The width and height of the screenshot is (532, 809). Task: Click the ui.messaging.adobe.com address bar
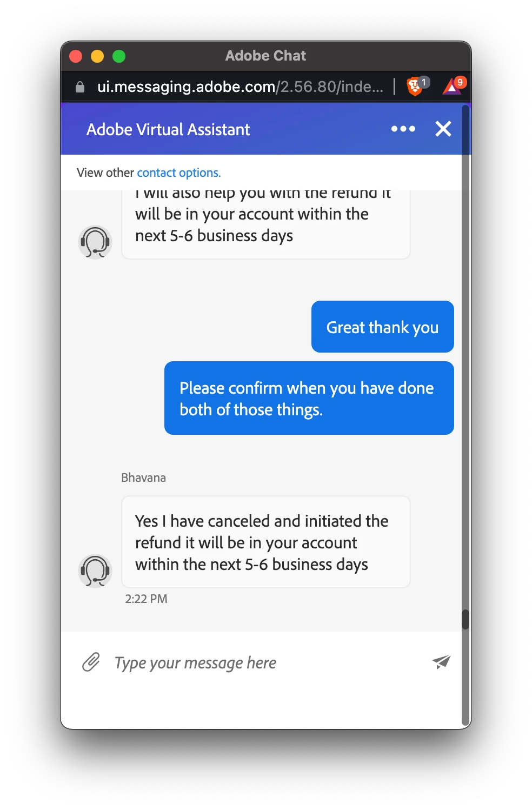click(x=240, y=87)
